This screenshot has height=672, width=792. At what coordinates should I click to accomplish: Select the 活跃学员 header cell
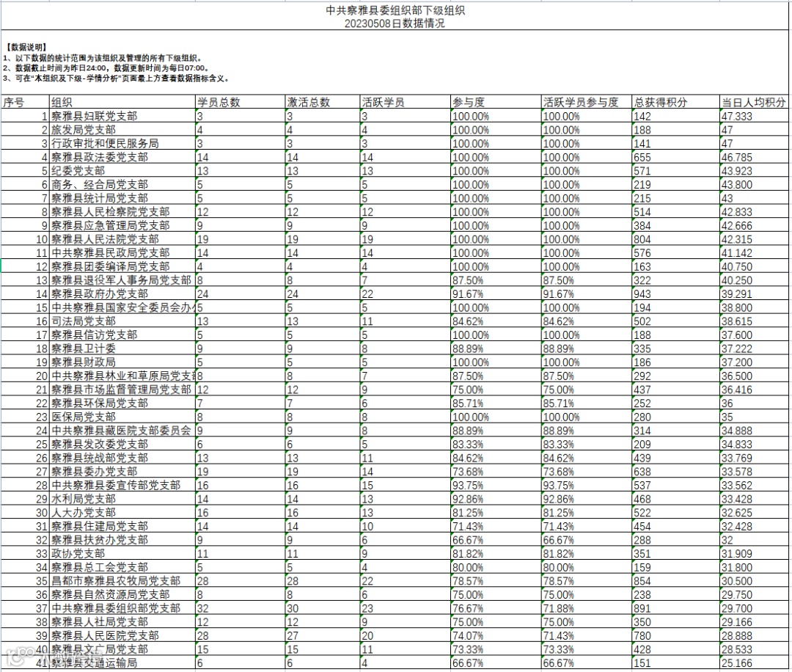pos(405,102)
